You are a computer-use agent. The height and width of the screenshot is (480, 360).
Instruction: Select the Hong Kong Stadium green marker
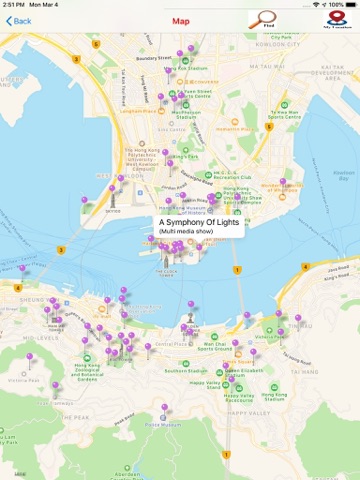274,387
